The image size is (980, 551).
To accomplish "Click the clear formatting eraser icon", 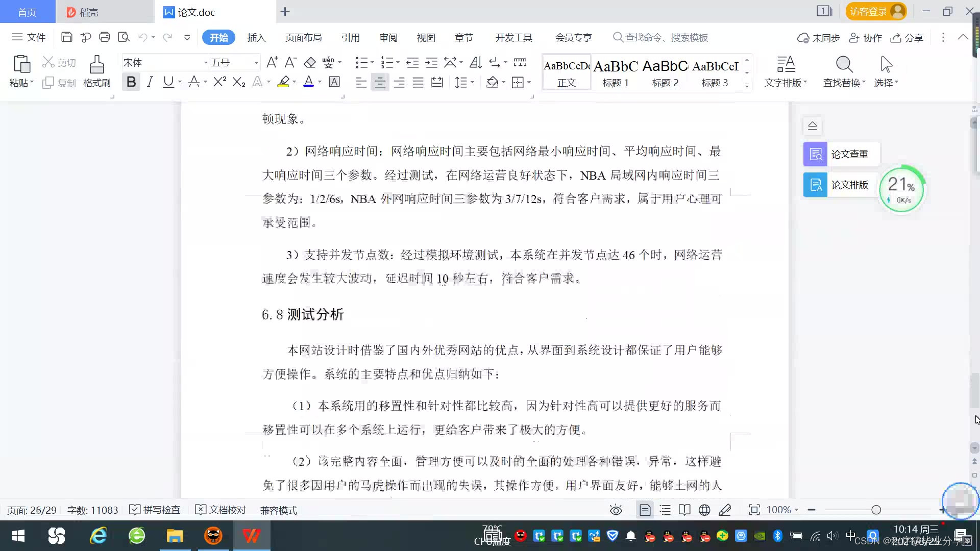I will (x=310, y=63).
